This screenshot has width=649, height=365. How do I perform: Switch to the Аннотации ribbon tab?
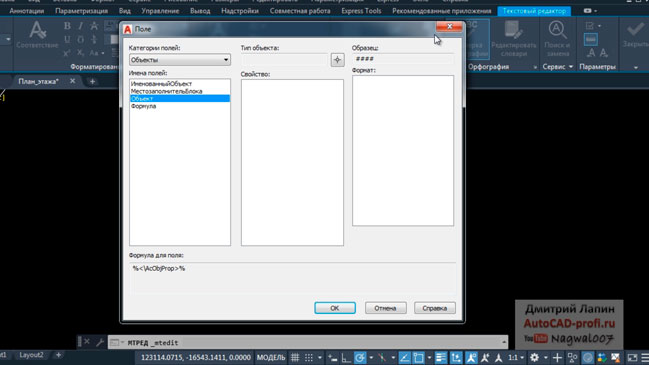click(26, 11)
